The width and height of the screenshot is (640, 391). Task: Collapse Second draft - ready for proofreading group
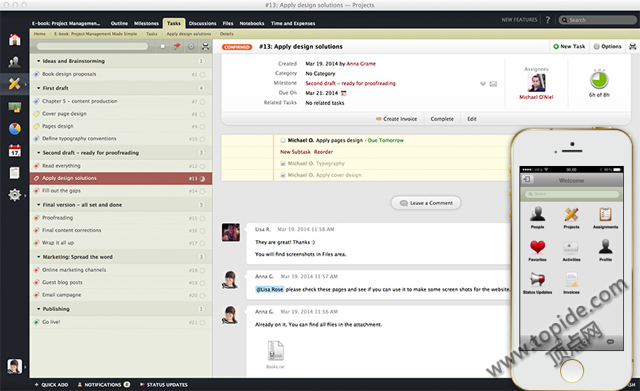click(38, 153)
